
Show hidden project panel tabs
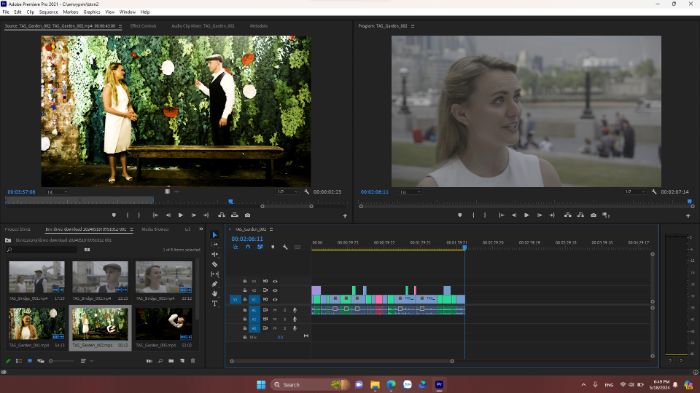[201, 230]
